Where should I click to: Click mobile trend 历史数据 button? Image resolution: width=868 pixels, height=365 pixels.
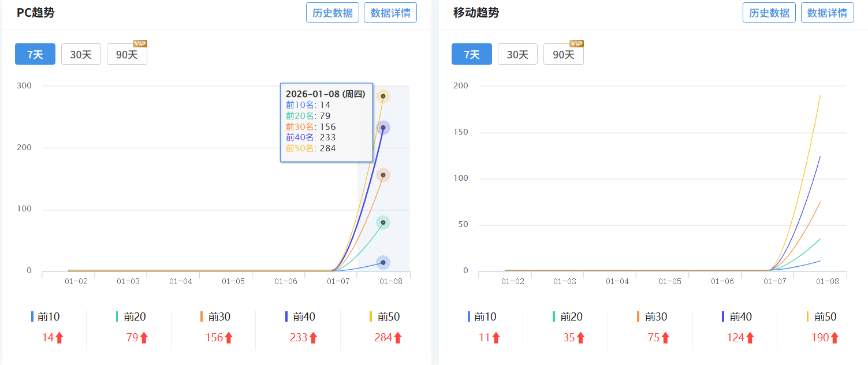[769, 13]
